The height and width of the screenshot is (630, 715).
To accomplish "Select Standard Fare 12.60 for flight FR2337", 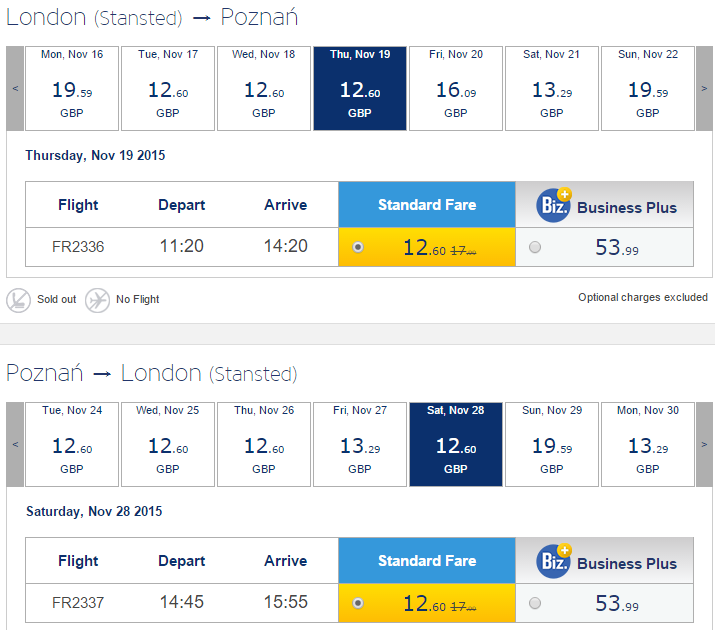I will pos(358,603).
